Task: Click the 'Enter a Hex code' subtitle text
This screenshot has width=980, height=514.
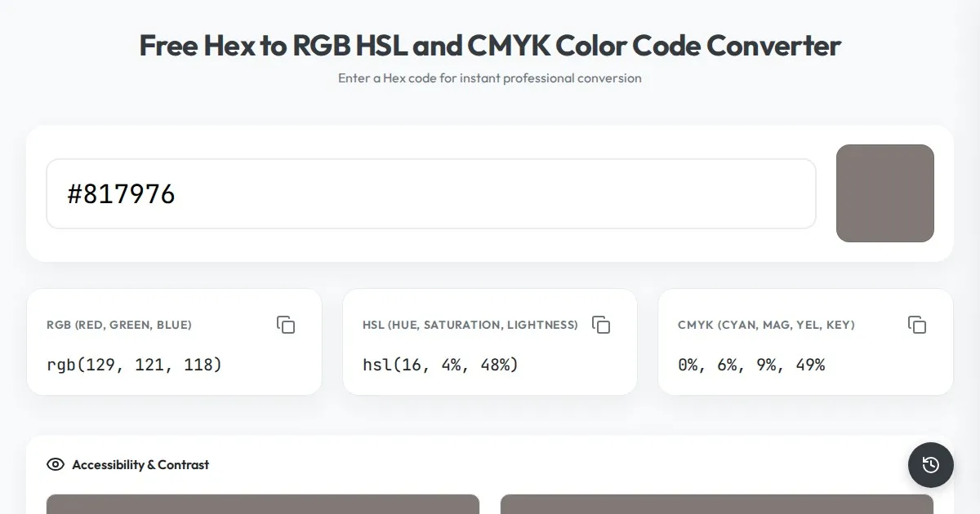Action: click(490, 78)
